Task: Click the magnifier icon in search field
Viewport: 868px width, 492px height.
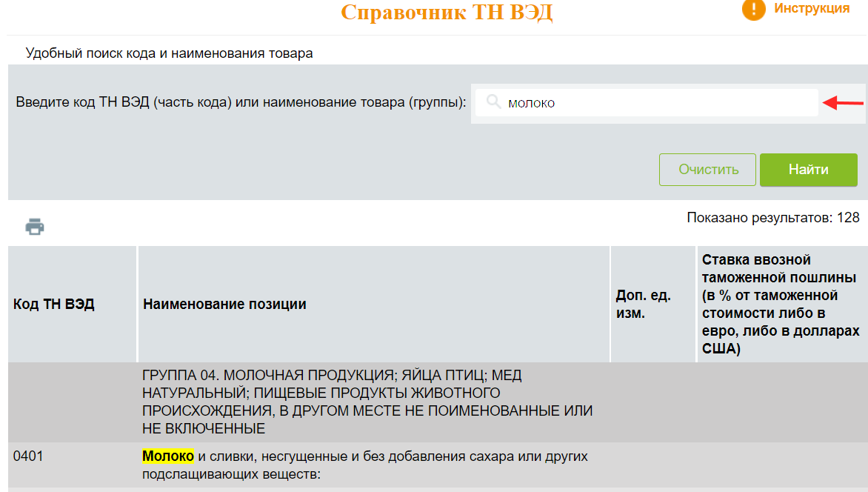Action: (493, 102)
